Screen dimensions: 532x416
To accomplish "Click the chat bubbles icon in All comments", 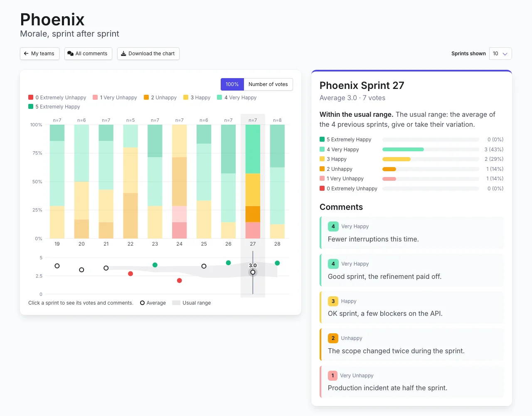I will pyautogui.click(x=70, y=54).
